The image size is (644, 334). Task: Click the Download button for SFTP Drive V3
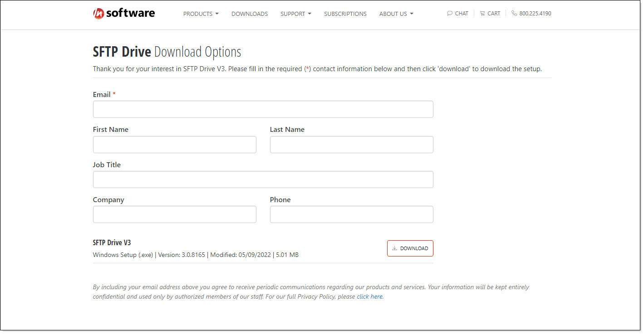tap(410, 248)
